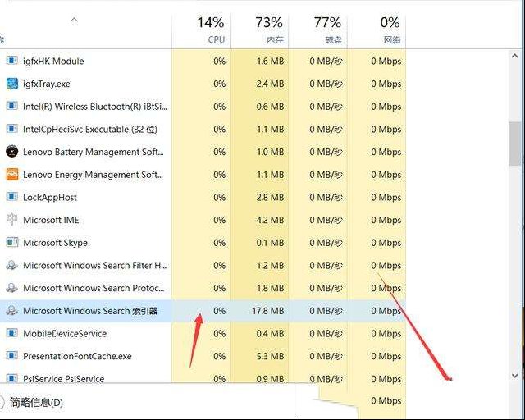The image size is (525, 420).
Task: Select the LockAppHost process
Action: 203,197
